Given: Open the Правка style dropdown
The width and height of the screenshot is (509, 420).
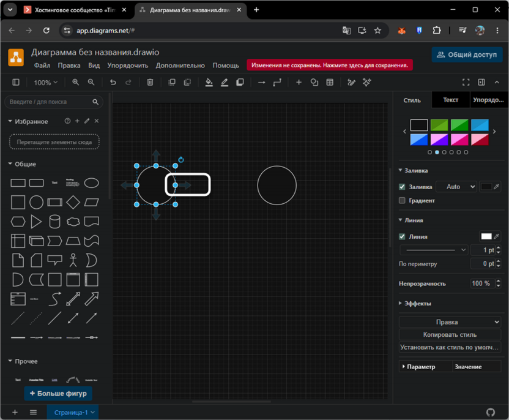Looking at the screenshot, I should pos(450,322).
